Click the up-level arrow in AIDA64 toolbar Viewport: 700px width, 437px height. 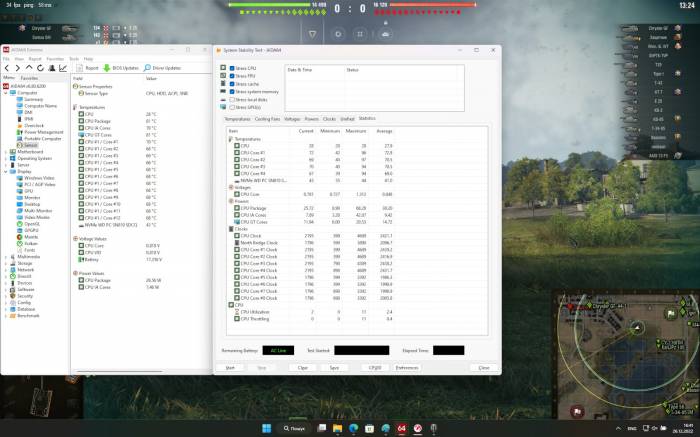click(x=29, y=68)
